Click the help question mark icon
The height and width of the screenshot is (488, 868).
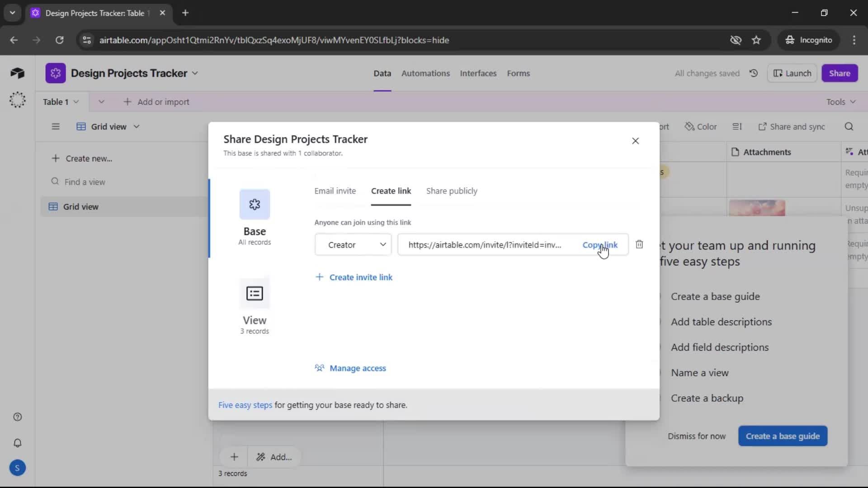[x=17, y=417]
